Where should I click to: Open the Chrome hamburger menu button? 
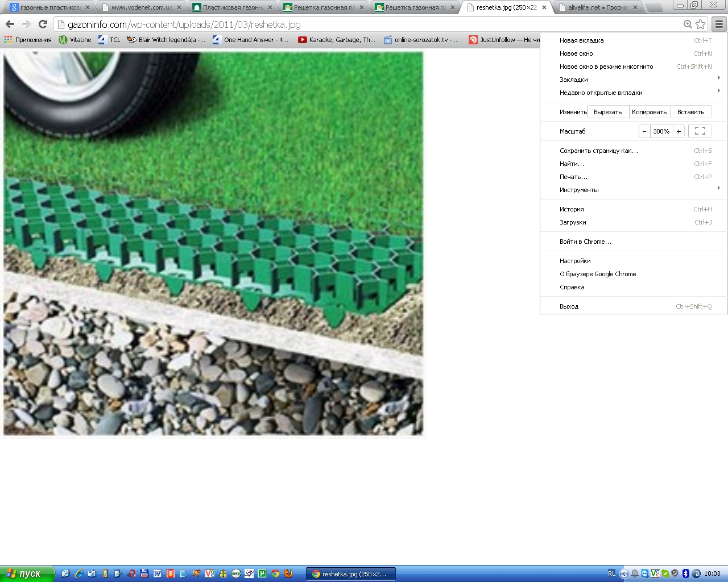point(719,24)
